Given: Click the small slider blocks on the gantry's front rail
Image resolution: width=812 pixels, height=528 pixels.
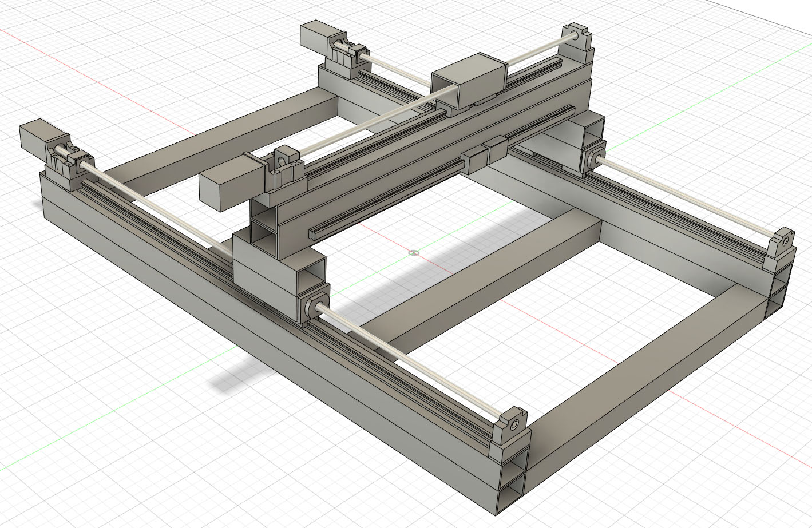Looking at the screenshot, I should pos(484,154).
